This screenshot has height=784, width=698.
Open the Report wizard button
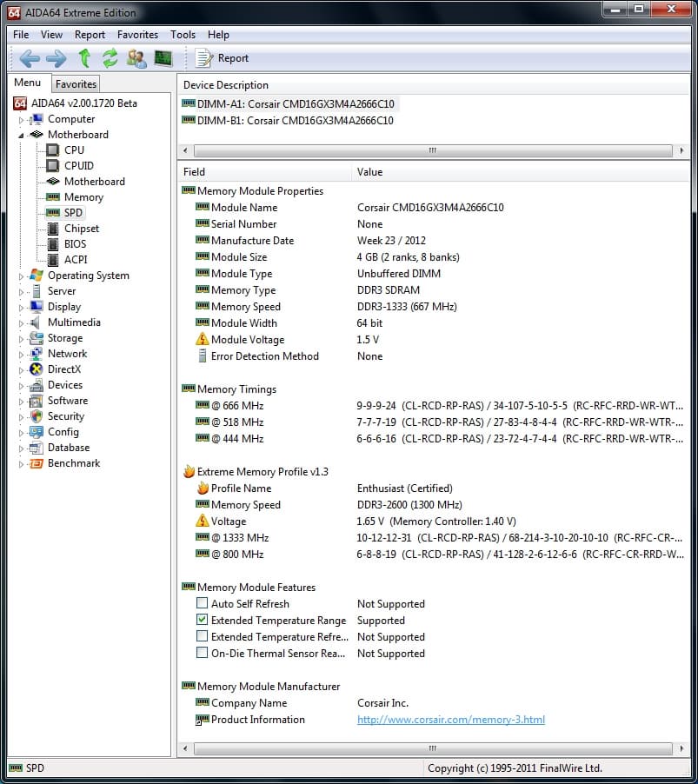pos(222,58)
